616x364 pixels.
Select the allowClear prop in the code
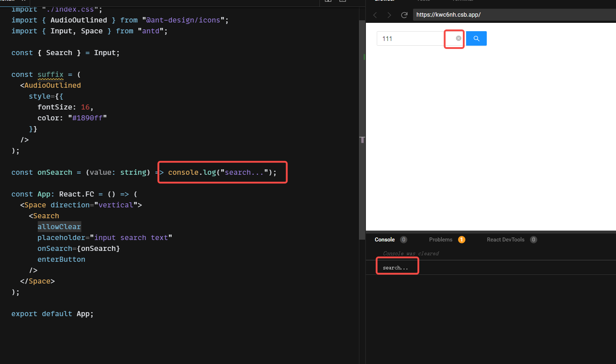[59, 227]
